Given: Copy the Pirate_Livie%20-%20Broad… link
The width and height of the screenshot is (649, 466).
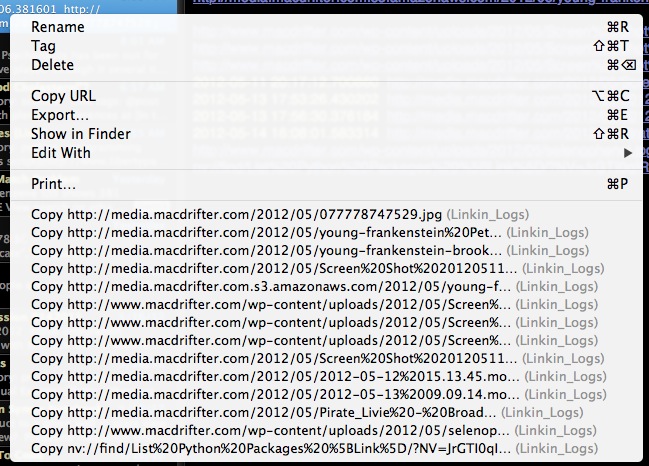Looking at the screenshot, I should (326, 413).
